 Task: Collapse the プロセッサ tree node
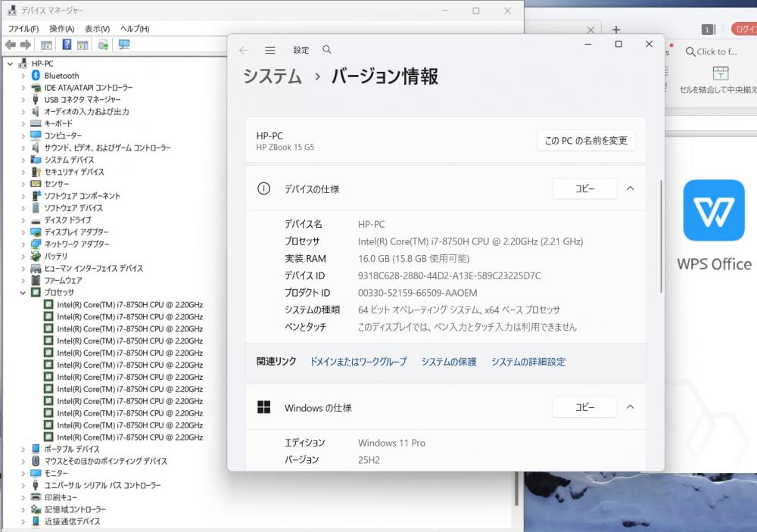point(23,293)
